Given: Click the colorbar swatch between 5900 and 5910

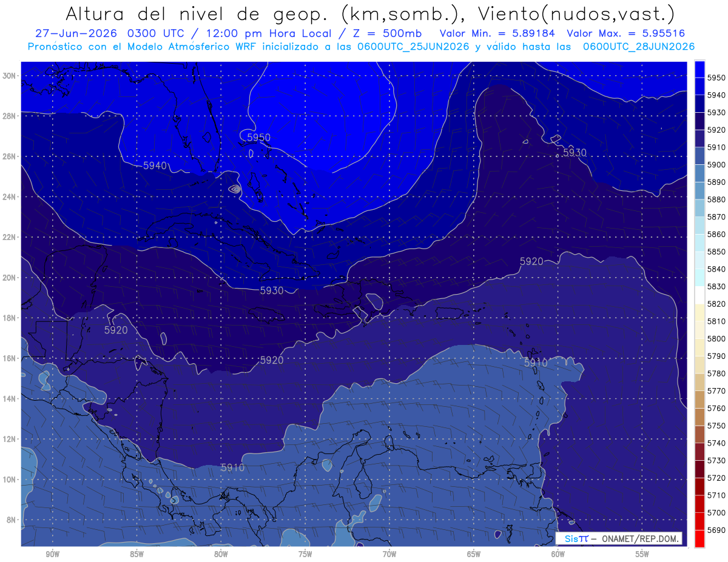Looking at the screenshot, I should pos(699,156).
